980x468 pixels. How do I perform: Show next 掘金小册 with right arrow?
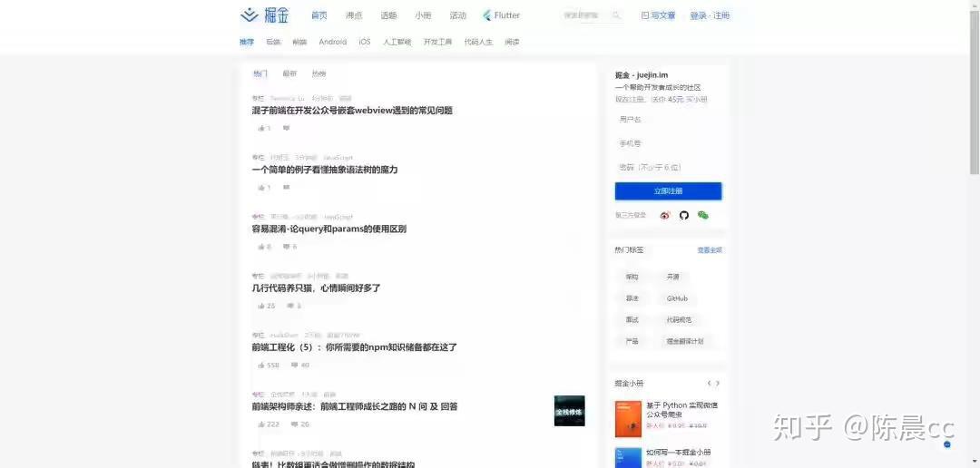(x=718, y=383)
